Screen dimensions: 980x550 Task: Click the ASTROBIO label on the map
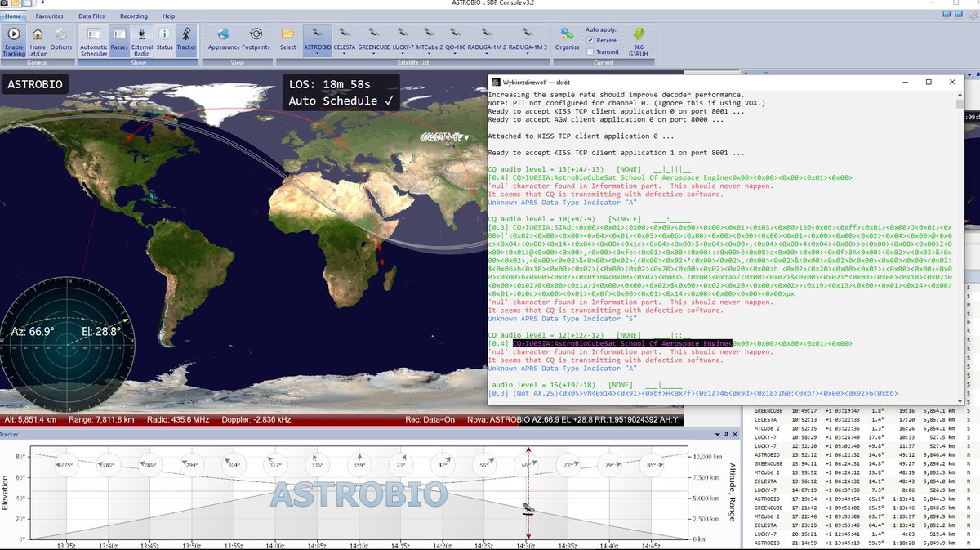point(35,84)
